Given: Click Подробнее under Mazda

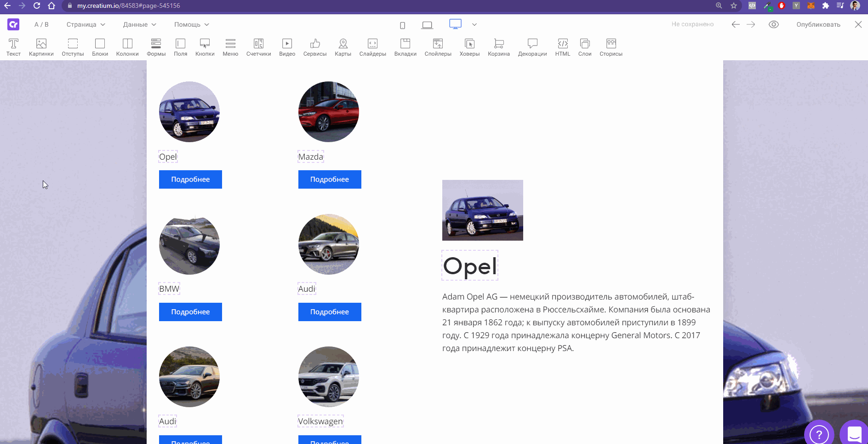Looking at the screenshot, I should 330,179.
